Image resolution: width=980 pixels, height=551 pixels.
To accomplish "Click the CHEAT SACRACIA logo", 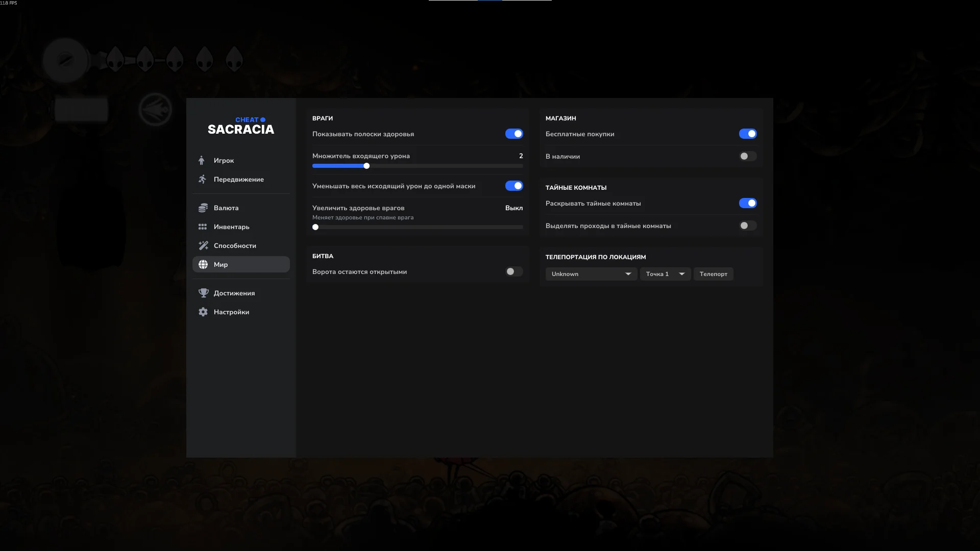I will (241, 126).
